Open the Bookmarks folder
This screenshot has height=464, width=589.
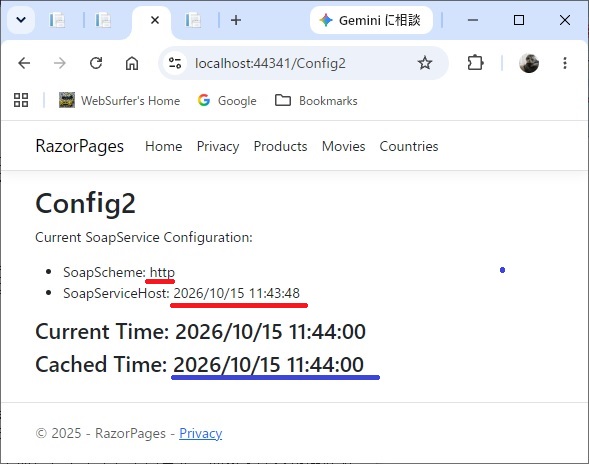tap(316, 100)
